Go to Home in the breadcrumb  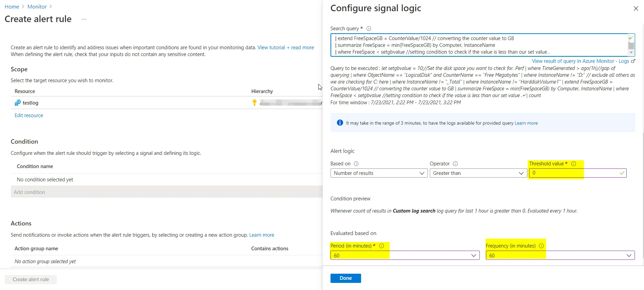point(12,7)
